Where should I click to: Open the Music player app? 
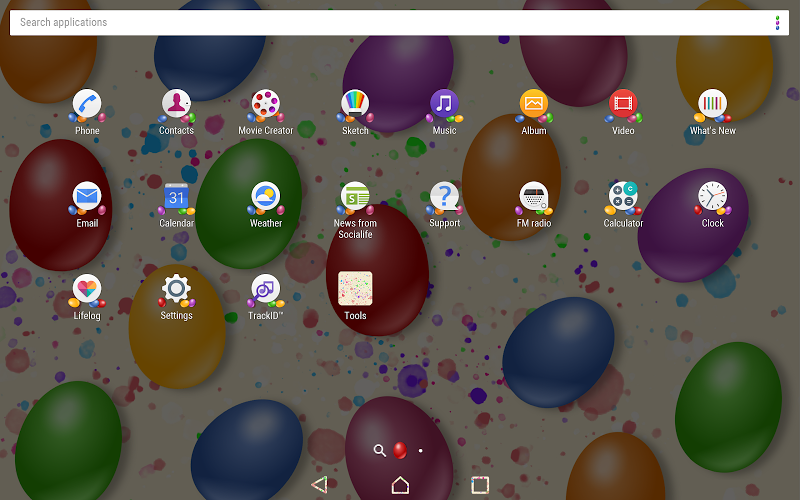pyautogui.click(x=444, y=105)
